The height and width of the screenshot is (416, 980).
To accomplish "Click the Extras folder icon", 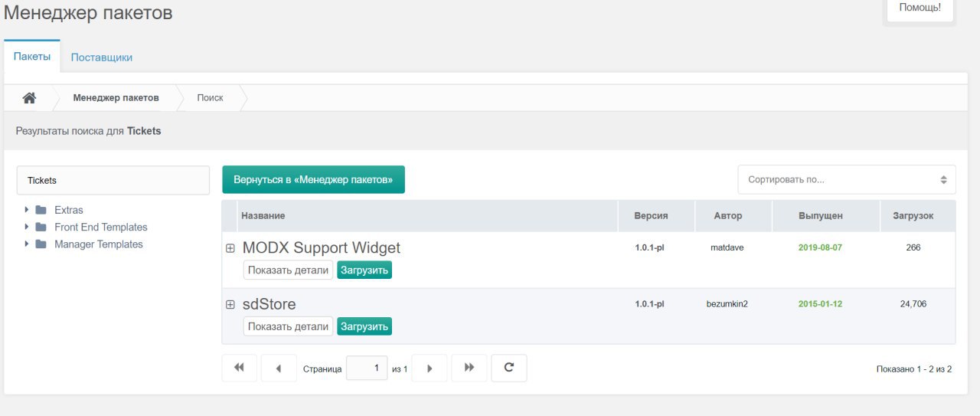I will [x=41, y=210].
